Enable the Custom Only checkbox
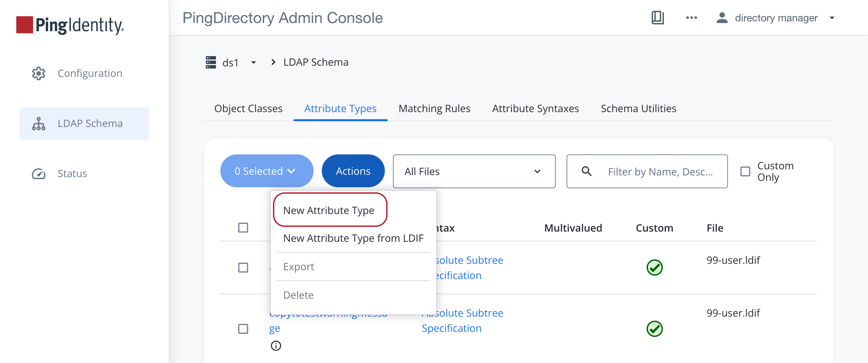Image resolution: width=868 pixels, height=363 pixels. tap(745, 171)
